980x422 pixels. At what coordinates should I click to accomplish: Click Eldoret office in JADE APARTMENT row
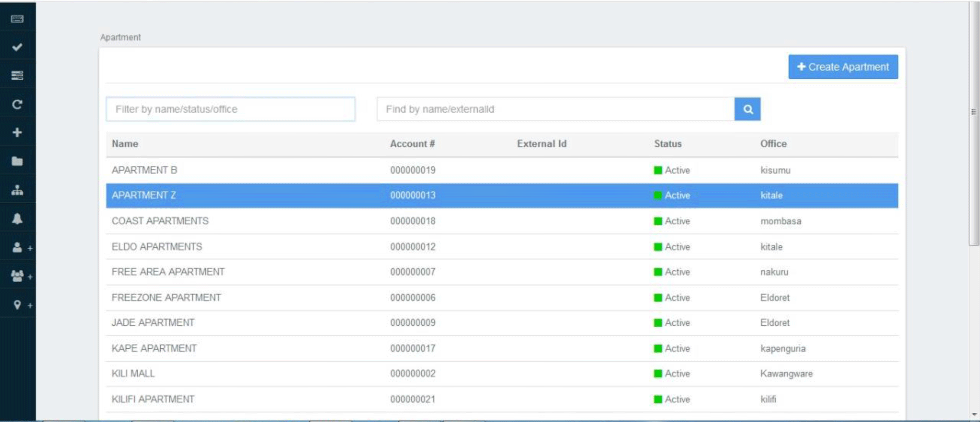(x=775, y=323)
